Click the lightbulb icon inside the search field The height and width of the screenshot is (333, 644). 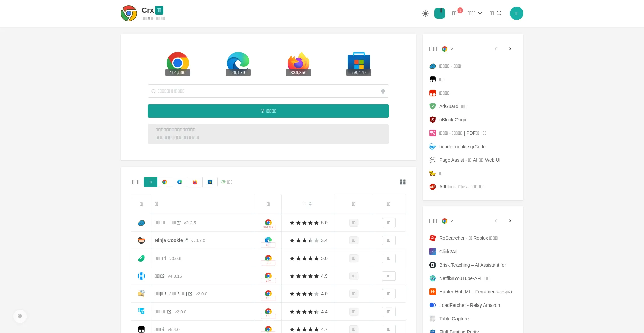pyautogui.click(x=383, y=91)
